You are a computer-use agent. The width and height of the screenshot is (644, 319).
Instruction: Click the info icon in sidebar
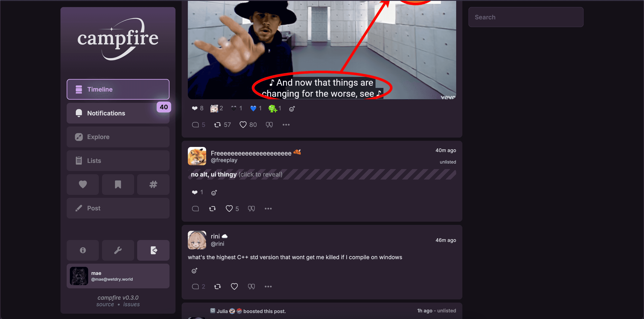point(83,250)
